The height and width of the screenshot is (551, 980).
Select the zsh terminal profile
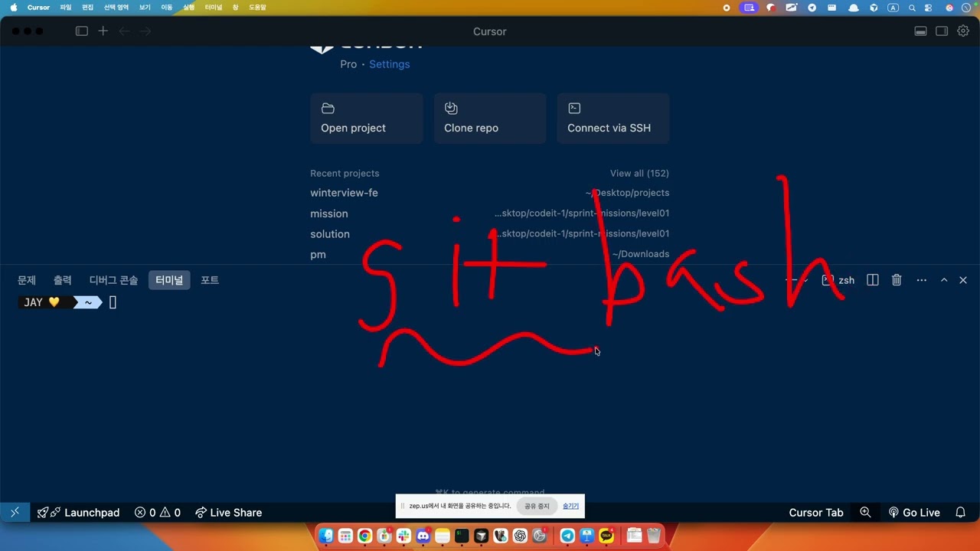pos(838,280)
